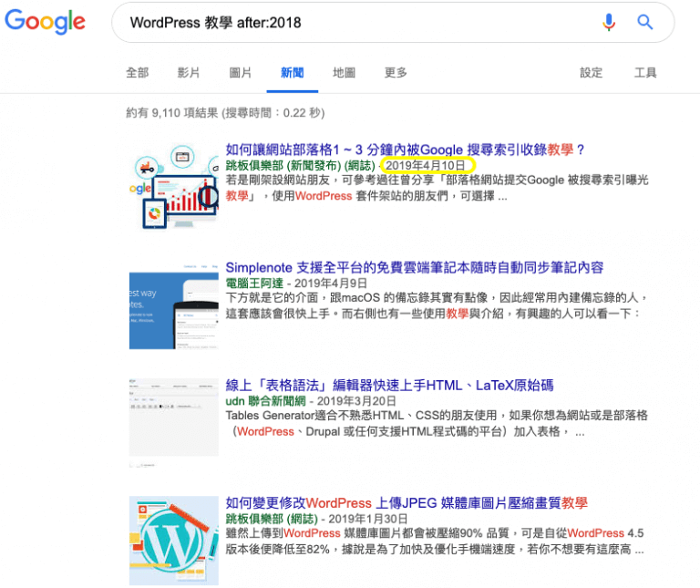Open the 更多 menu
Viewport: 700px width, 588px height.
coord(396,72)
